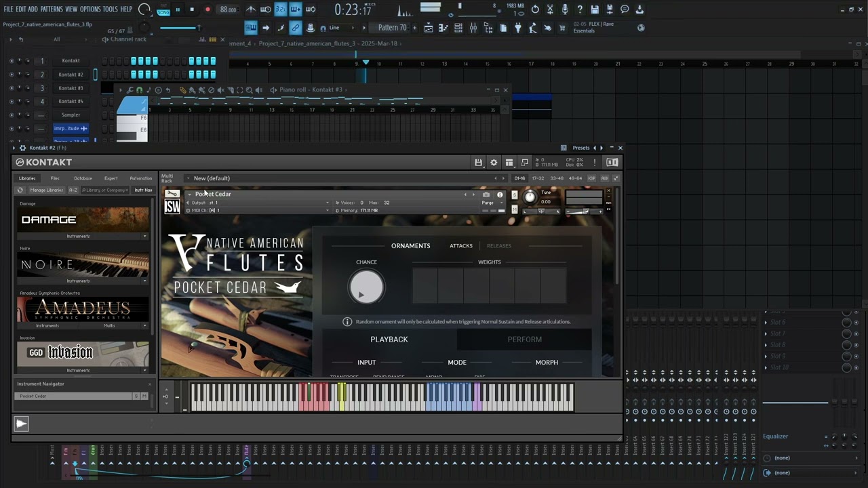This screenshot has width=868, height=488.
Task: Open the OPTIONS menu
Action: pyautogui.click(x=90, y=9)
